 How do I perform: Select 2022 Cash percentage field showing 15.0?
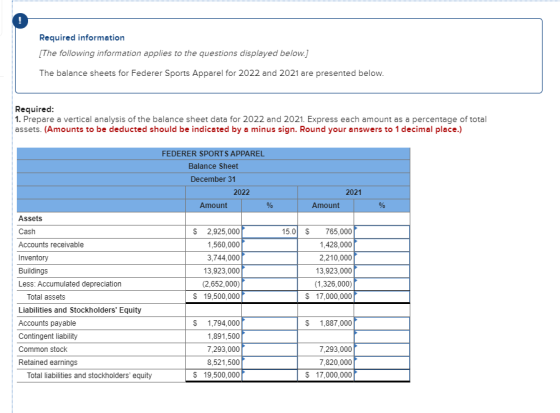click(x=270, y=232)
